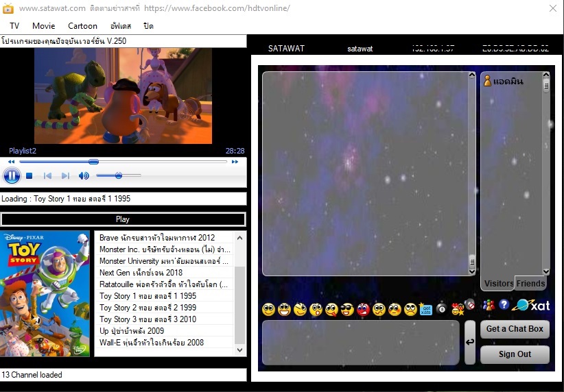Insert the sunglasses smiley emoticon

pyautogui.click(x=347, y=309)
